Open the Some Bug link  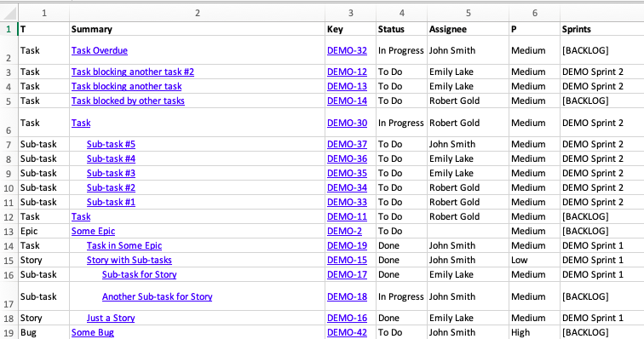coord(93,332)
